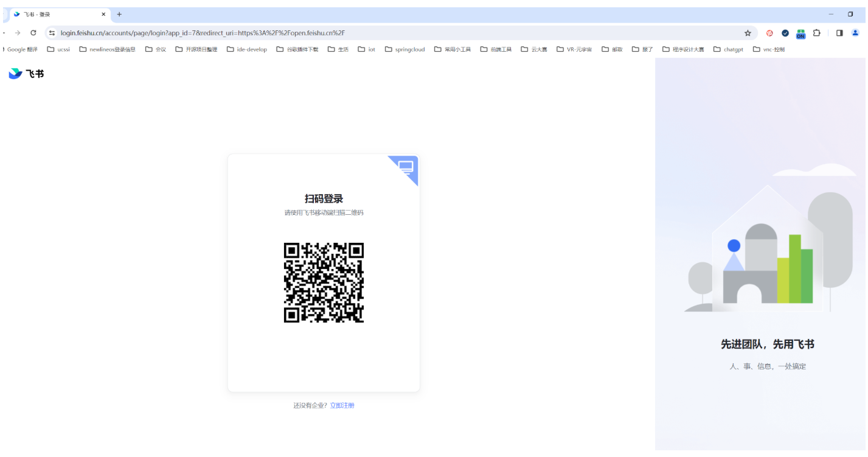Image resolution: width=868 pixels, height=457 pixels.
Task: Select the 飞书 - 登录 browser tab
Action: [60, 14]
